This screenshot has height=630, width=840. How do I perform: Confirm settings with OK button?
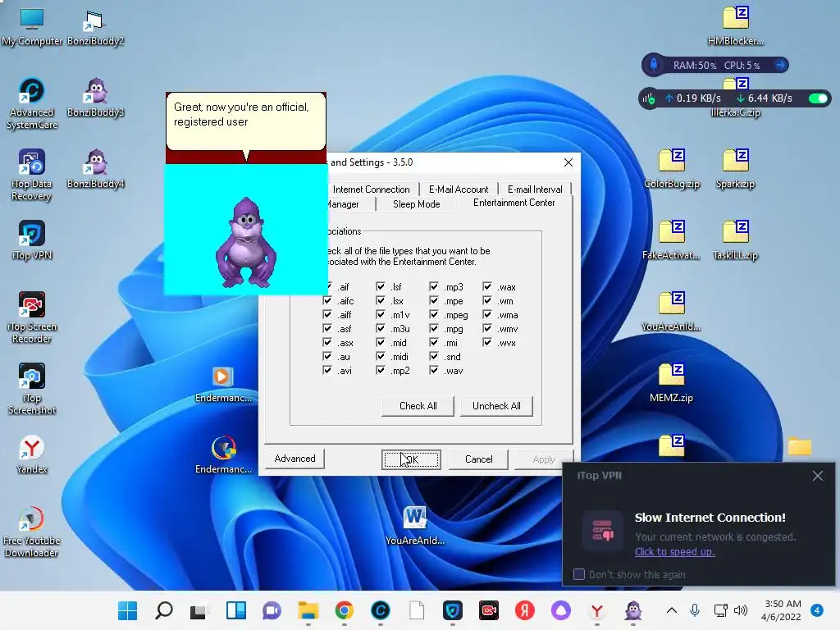pyautogui.click(x=412, y=459)
